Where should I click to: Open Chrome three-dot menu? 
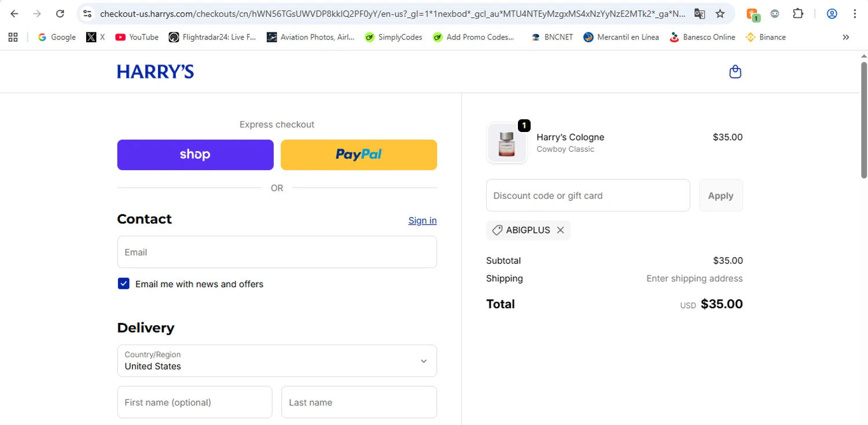[x=855, y=13]
